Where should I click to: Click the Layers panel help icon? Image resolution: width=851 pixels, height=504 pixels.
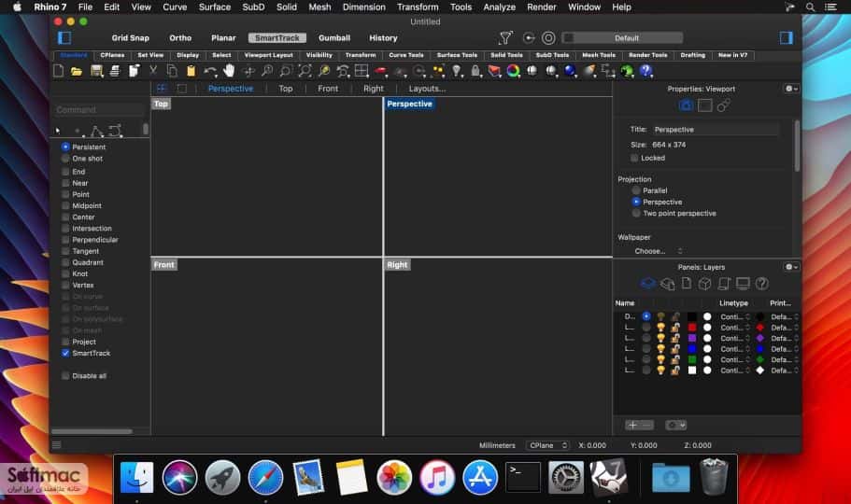pos(761,283)
